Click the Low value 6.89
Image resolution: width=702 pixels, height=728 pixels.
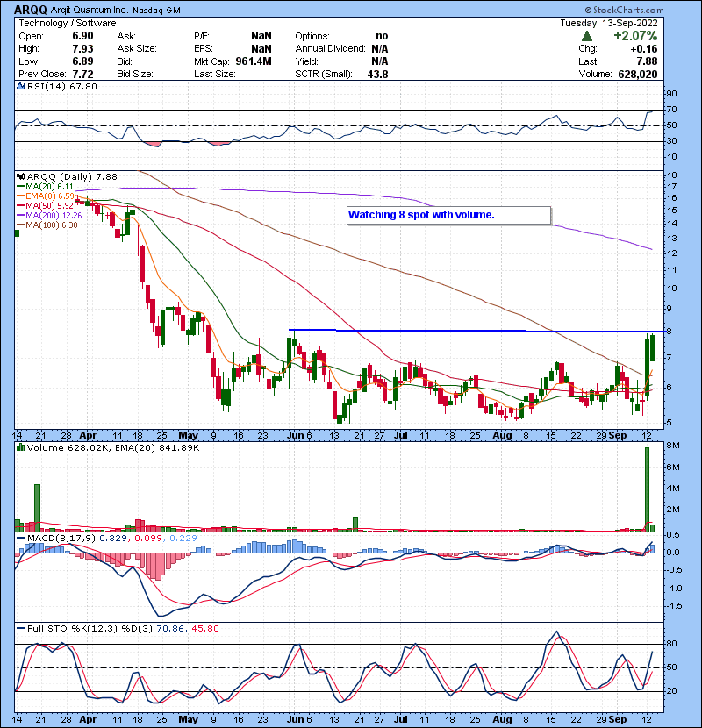pyautogui.click(x=82, y=61)
